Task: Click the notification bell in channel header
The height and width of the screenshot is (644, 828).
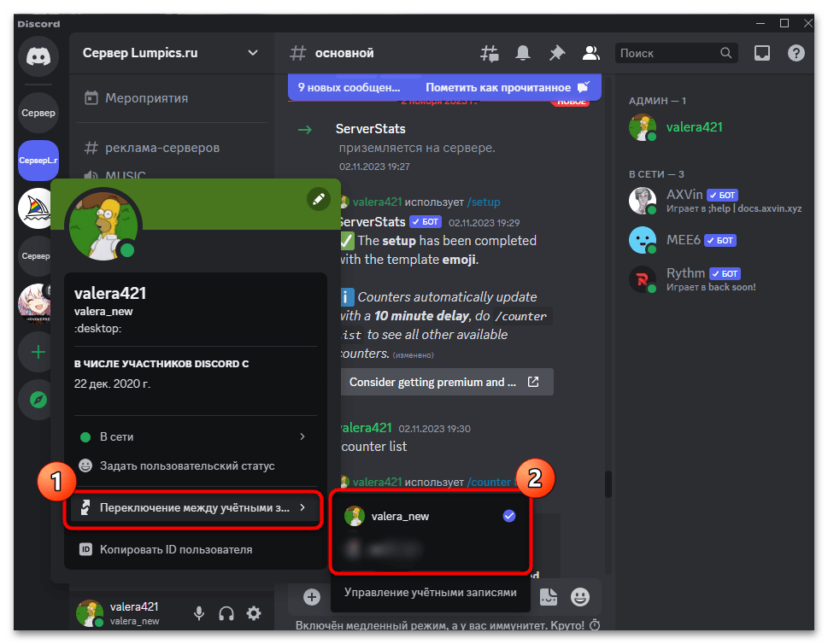Action: coord(522,52)
